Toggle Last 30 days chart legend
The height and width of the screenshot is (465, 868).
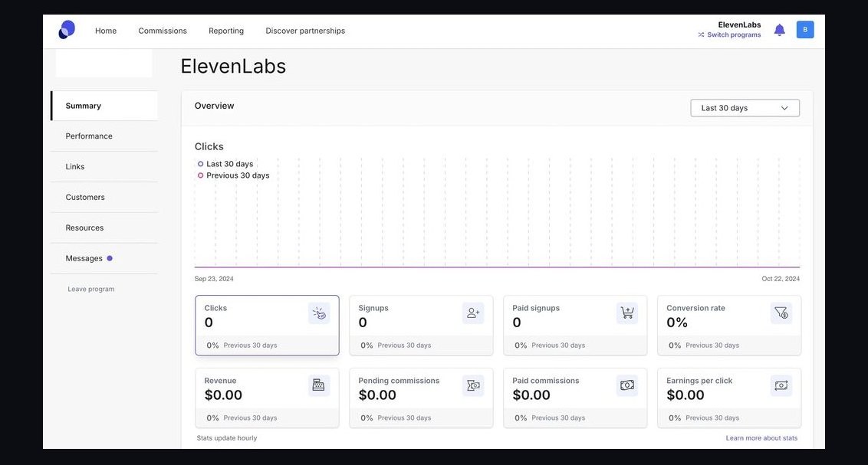click(225, 164)
